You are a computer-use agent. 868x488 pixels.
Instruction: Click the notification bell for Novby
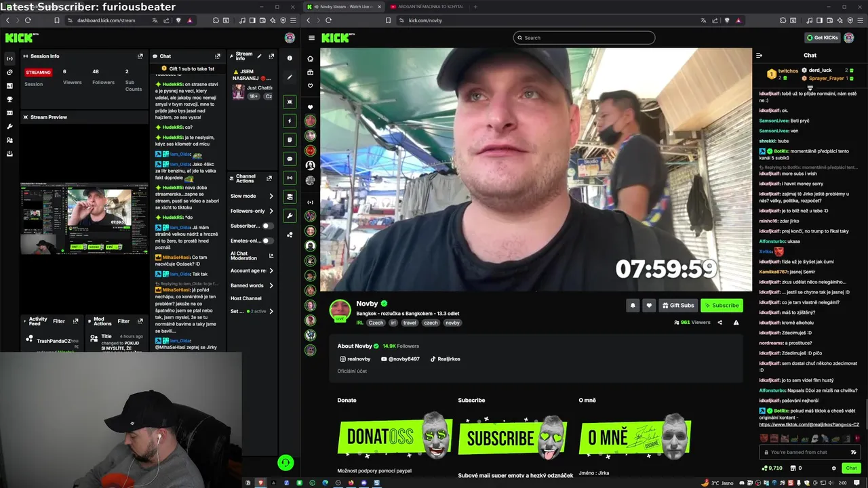point(633,306)
